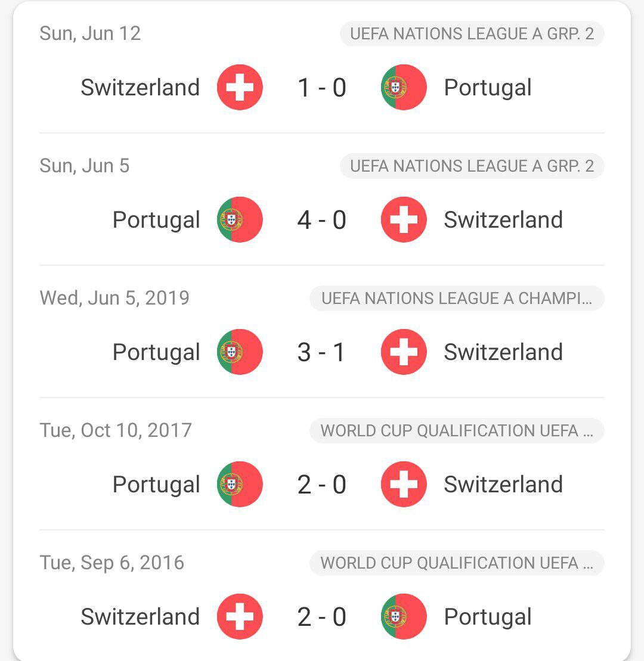
Task: Select the Wed, Jun 5, 2019 date
Action: pos(114,298)
